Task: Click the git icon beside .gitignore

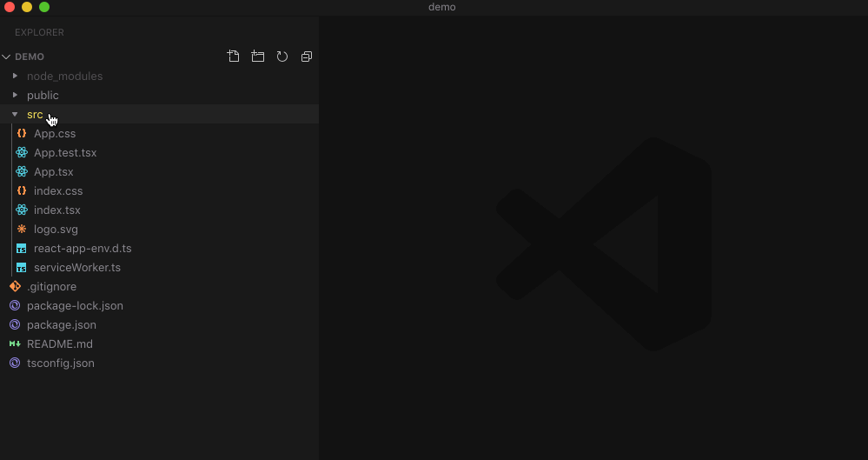Action: 15,287
